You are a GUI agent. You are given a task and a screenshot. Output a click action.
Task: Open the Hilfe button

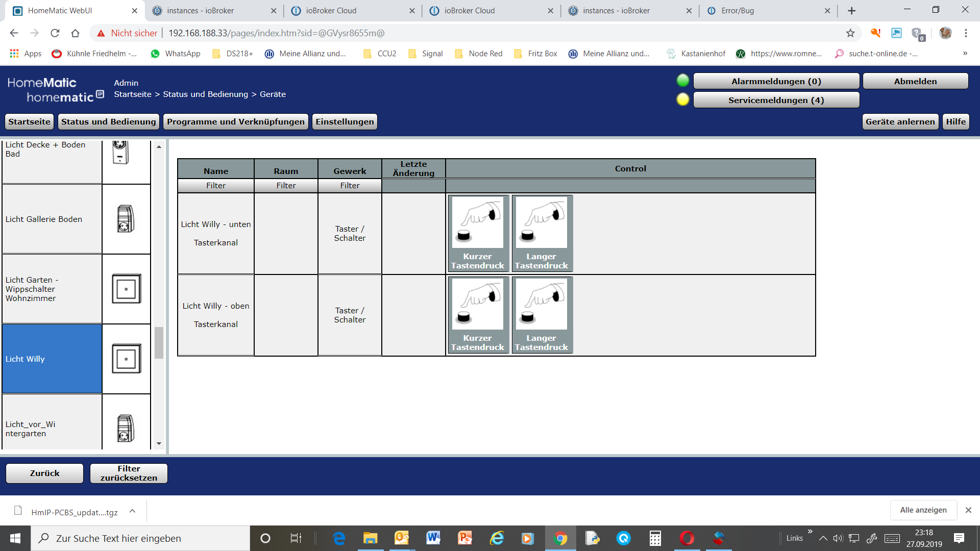(x=955, y=121)
